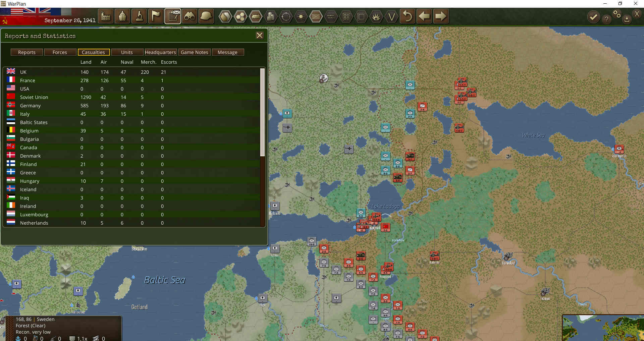Toggle the unit counter envelope overlay
The width and height of the screenshot is (644, 341).
tap(316, 16)
